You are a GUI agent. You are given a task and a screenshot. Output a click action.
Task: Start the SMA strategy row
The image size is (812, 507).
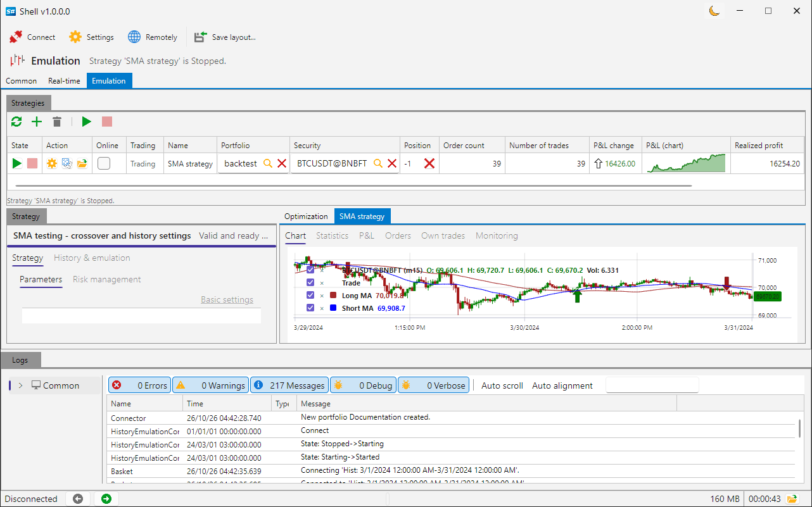click(17, 163)
